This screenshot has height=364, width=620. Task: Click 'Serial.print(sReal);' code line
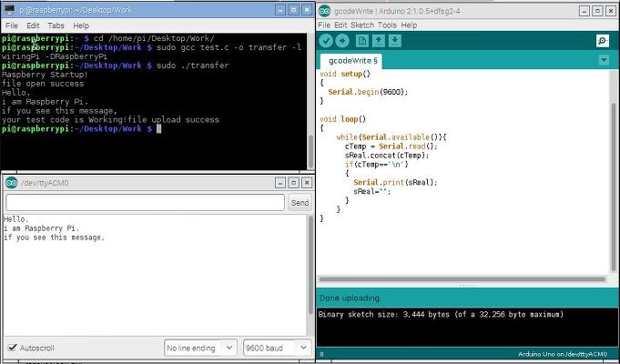(395, 182)
